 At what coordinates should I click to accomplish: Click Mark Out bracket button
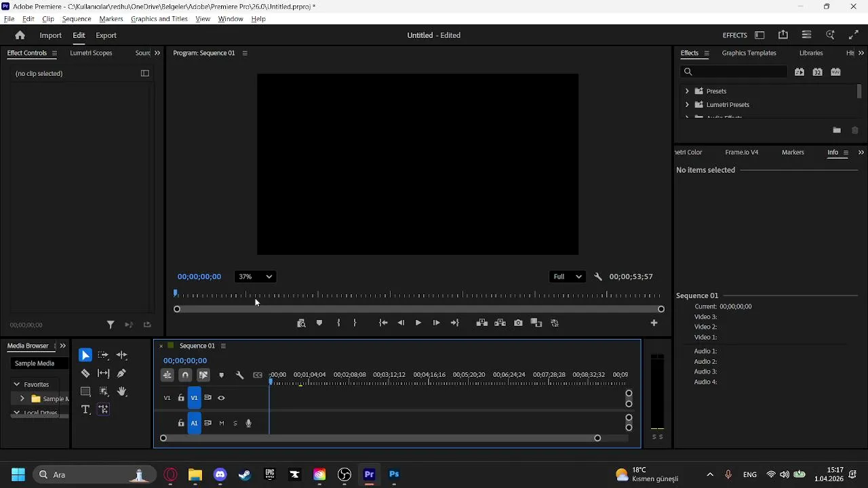355,323
